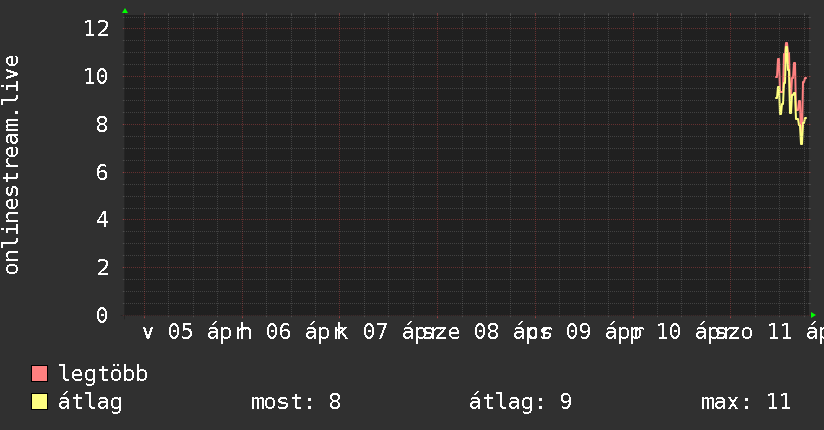Click the 05 ápr date label
Image resolution: width=824 pixels, height=430 pixels.
tap(200, 332)
